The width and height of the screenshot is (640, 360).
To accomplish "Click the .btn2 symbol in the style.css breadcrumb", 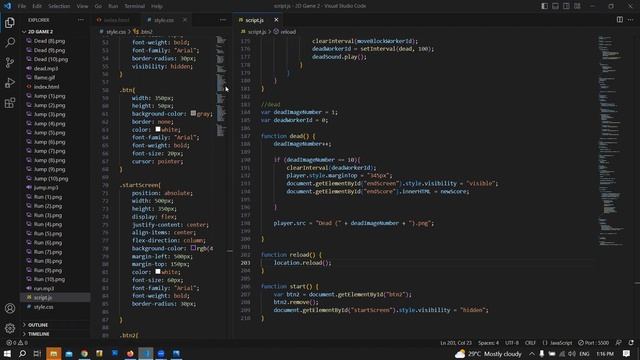I will point(143,31).
